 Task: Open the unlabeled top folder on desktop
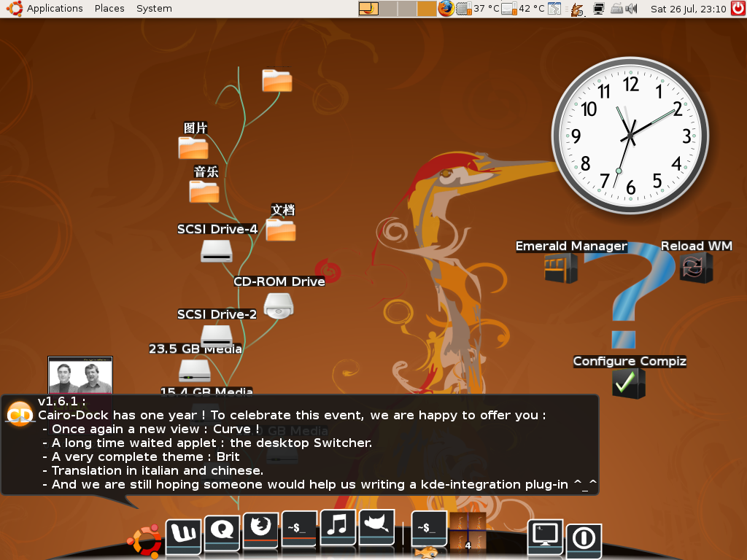tap(277, 80)
